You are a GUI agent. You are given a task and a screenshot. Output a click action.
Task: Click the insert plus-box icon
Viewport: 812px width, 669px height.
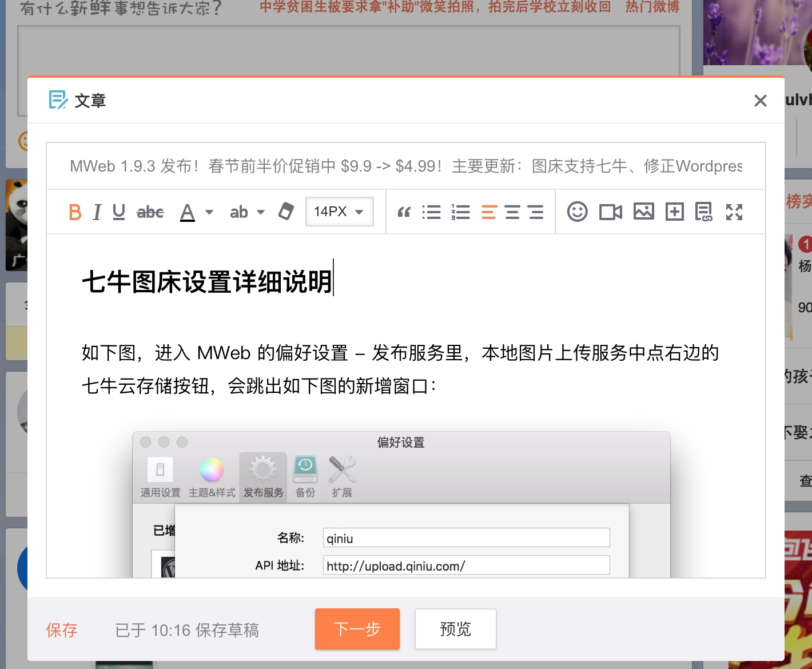[675, 212]
